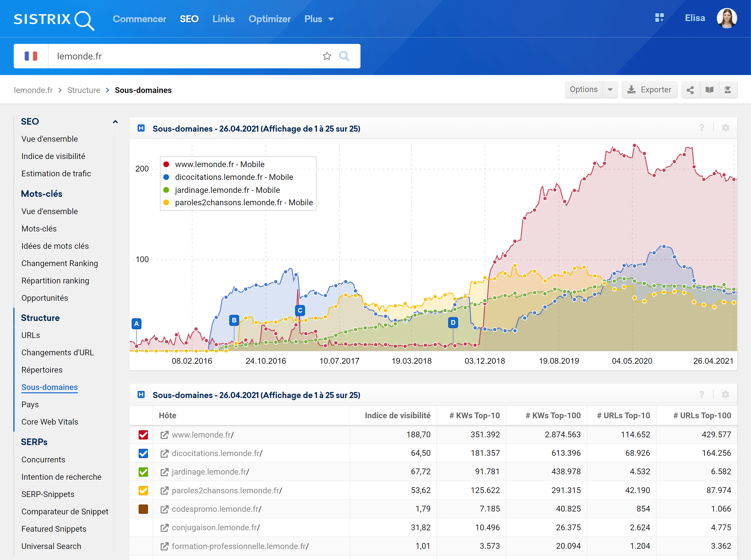Open the apps grid icon in header

[x=659, y=18]
